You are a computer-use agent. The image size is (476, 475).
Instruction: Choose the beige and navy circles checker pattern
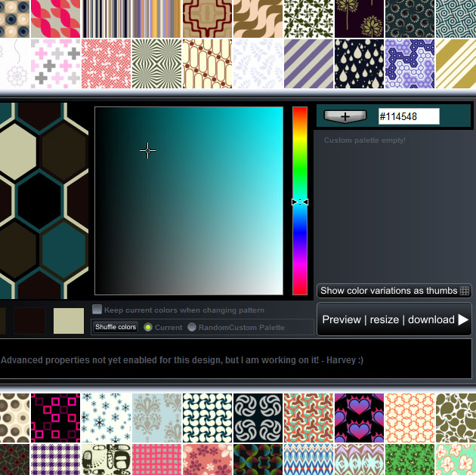pos(14,19)
